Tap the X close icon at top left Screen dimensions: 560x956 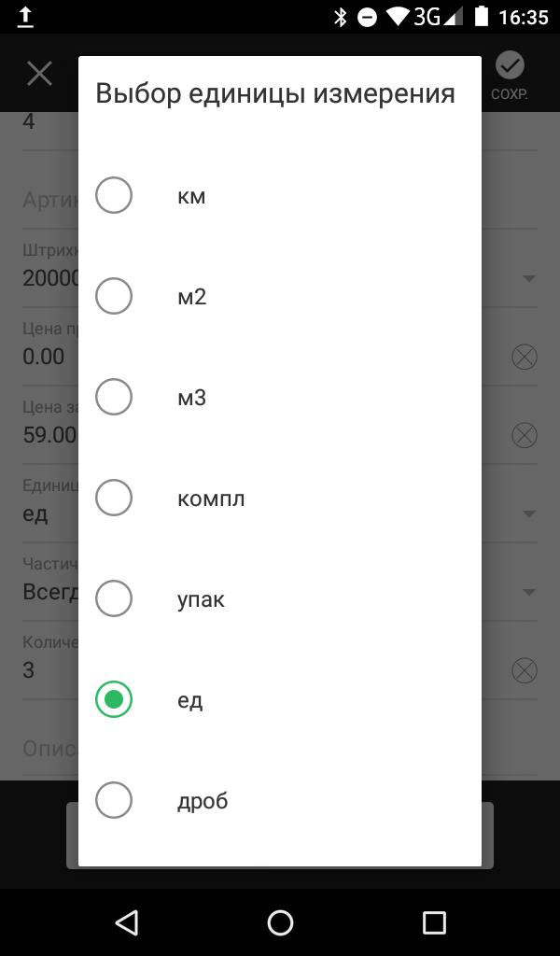pyautogui.click(x=39, y=74)
